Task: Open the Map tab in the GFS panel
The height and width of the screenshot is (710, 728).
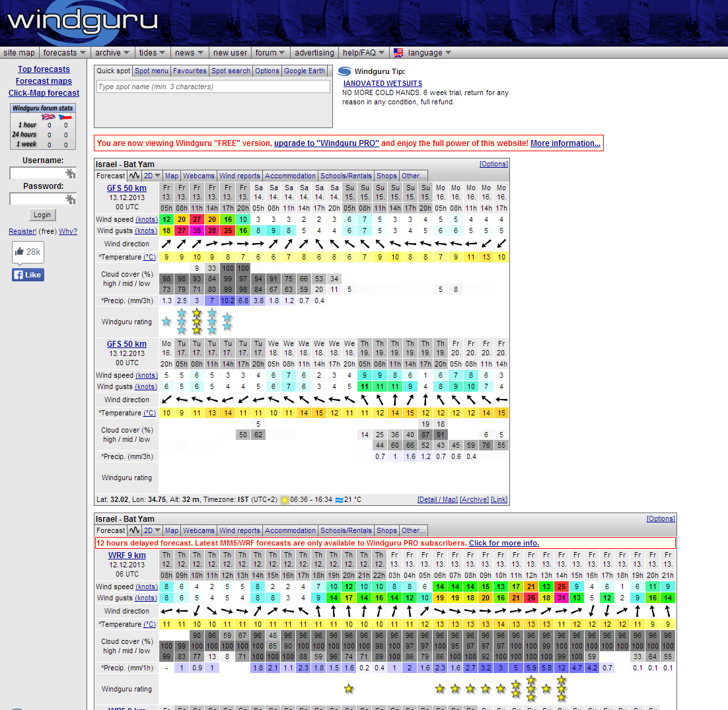Action: 172,176
